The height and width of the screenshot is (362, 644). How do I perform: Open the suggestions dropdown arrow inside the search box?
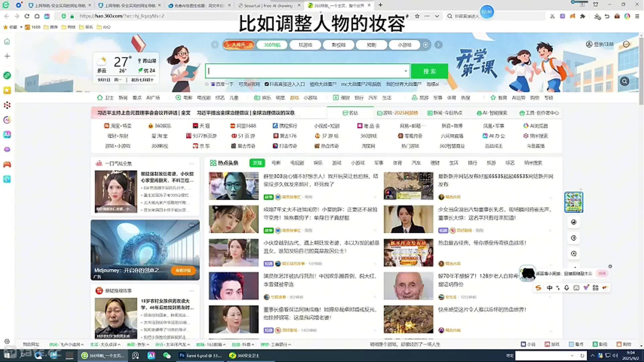tap(405, 71)
